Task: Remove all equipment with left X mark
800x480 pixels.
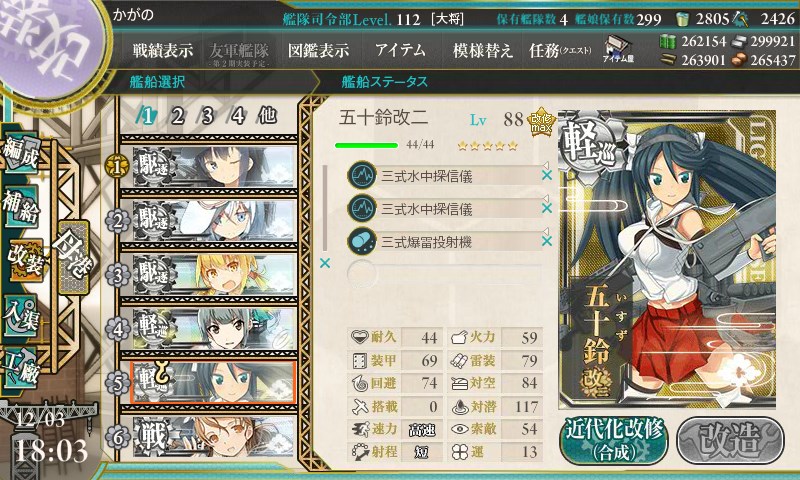Action: 324,263
